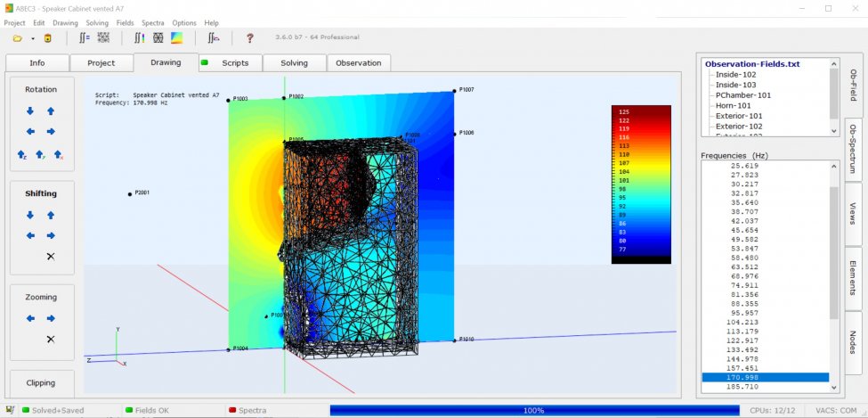
Task: Select the Ob-Spectrum vertical side tab
Action: pos(853,149)
